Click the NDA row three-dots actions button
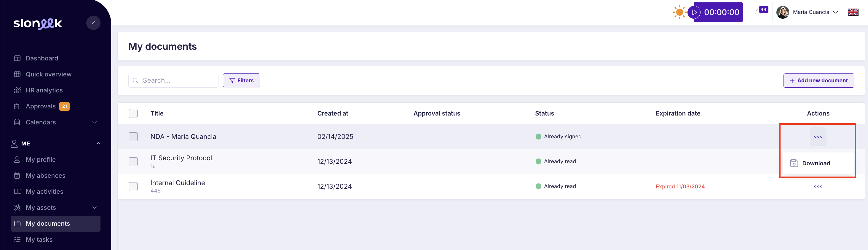The height and width of the screenshot is (250, 868). pos(818,137)
